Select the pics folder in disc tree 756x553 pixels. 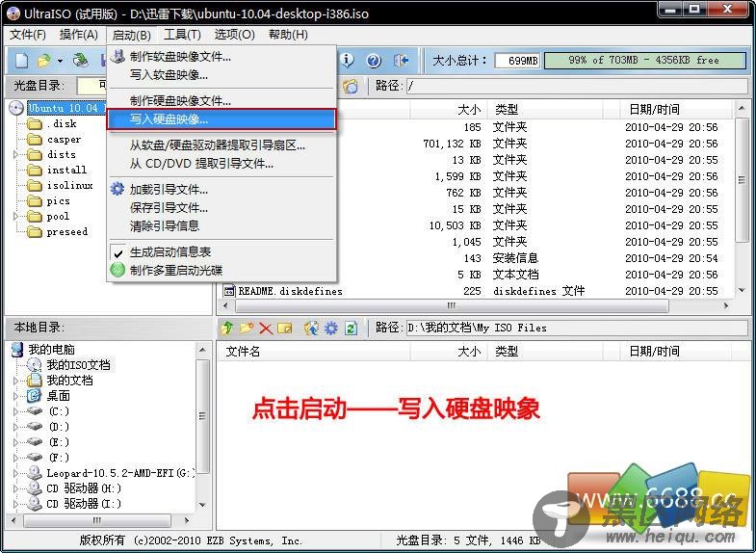[x=59, y=201]
